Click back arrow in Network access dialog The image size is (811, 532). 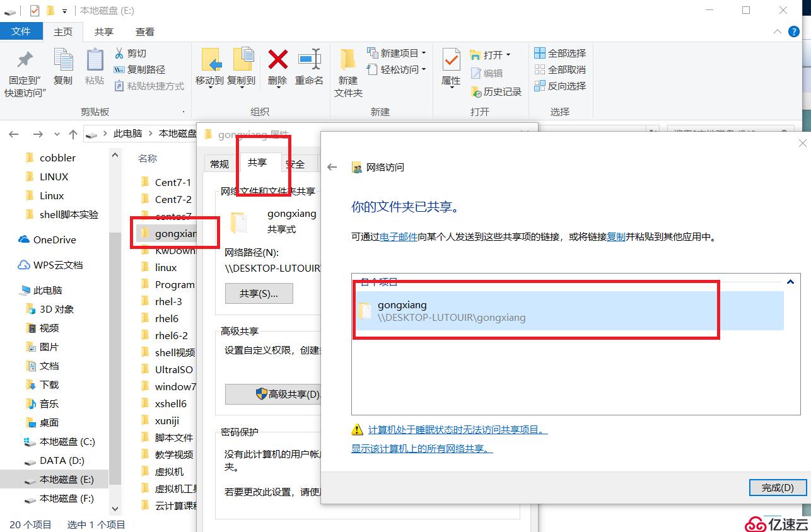coord(332,167)
